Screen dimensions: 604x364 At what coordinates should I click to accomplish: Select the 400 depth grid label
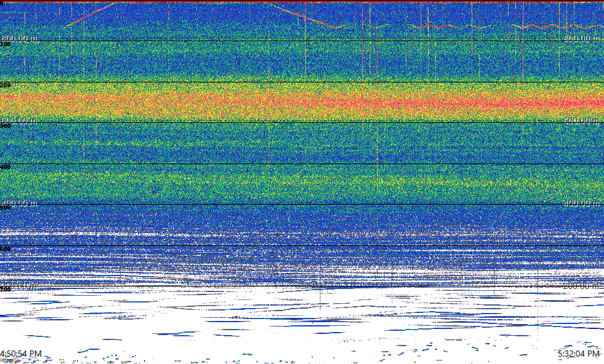click(6, 167)
